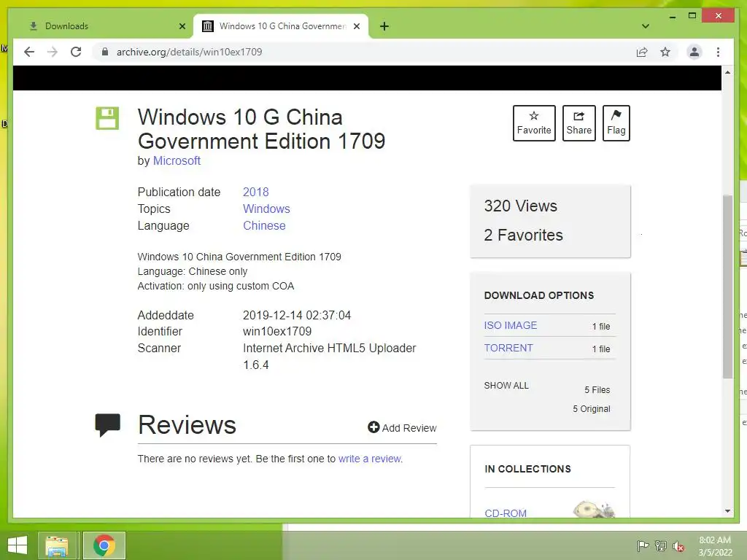Close the Downloads tab
The width and height of the screenshot is (747, 560).
tap(182, 26)
